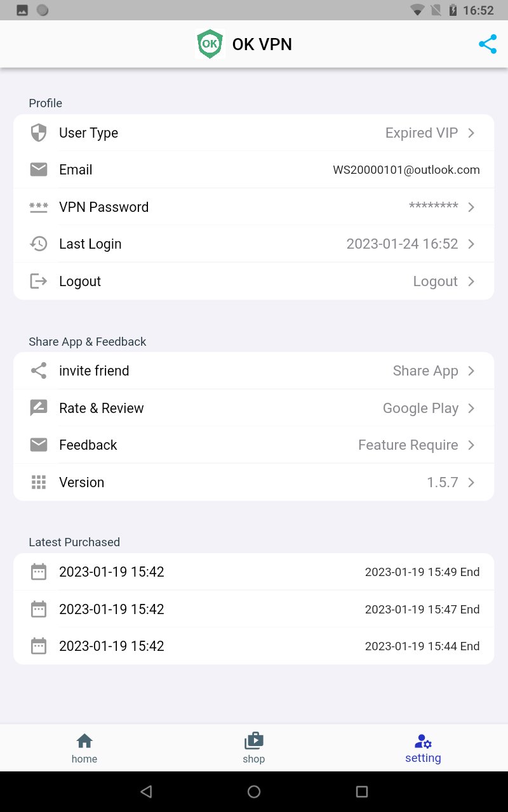Image resolution: width=508 pixels, height=812 pixels.
Task: Click the Version grid icon
Action: (x=38, y=482)
